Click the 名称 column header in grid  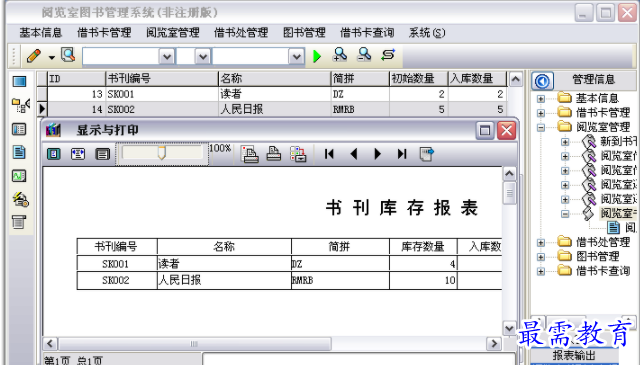click(x=274, y=78)
